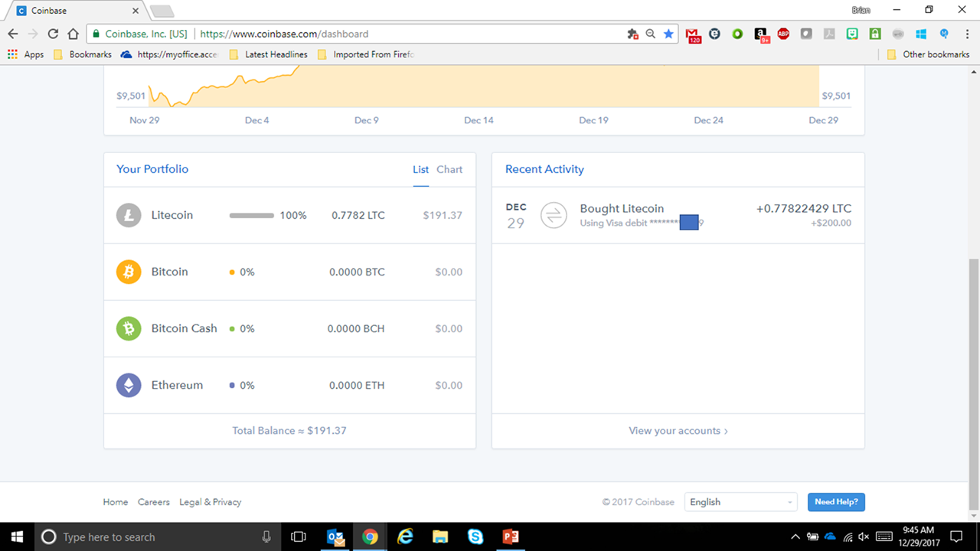Click the microphone icon in Windows search
This screenshot has height=551, width=980.
pyautogui.click(x=266, y=536)
